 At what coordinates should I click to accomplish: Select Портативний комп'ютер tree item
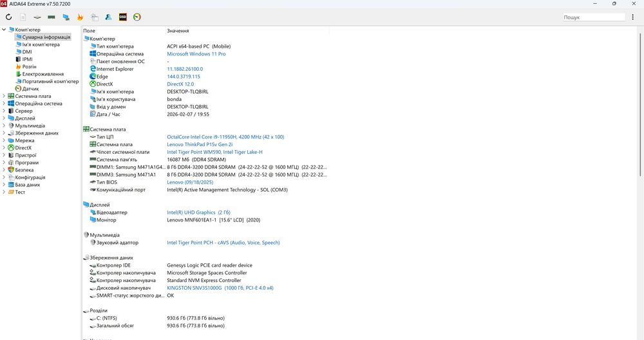tap(50, 81)
